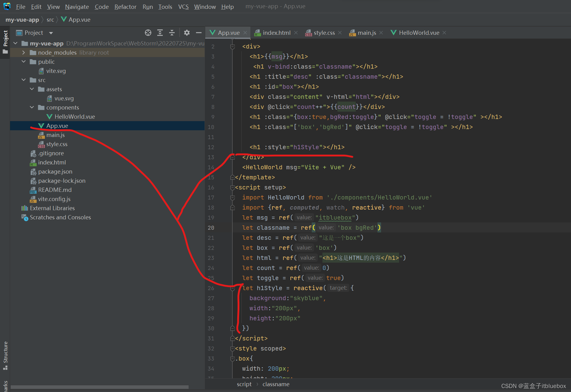Open the Edit menu
The width and height of the screenshot is (571, 392).
pos(36,7)
